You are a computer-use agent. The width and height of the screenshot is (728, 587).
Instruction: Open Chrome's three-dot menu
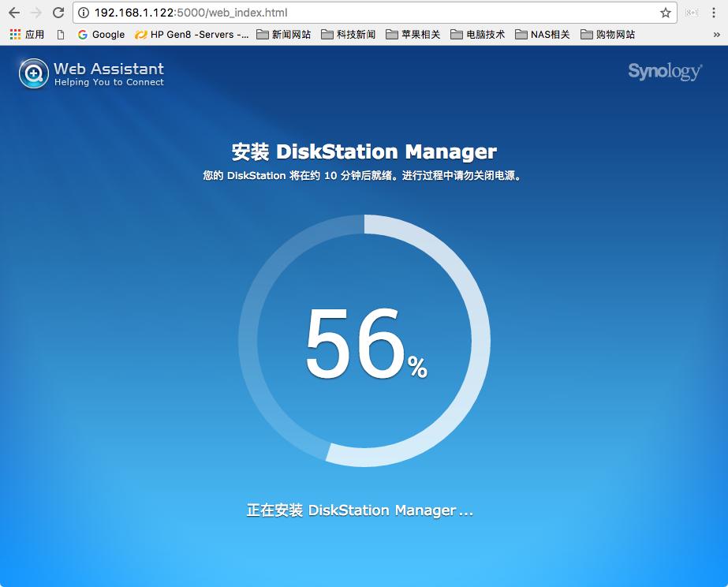[716, 13]
